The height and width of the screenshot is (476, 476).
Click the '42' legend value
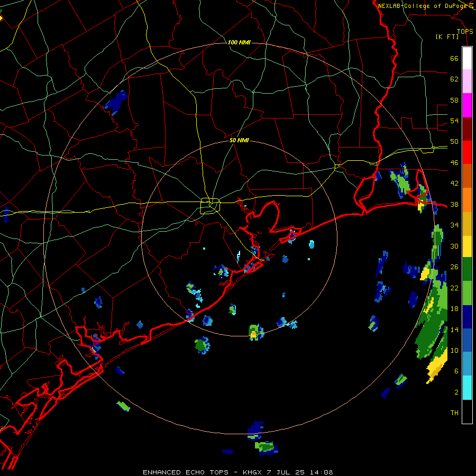click(x=454, y=184)
